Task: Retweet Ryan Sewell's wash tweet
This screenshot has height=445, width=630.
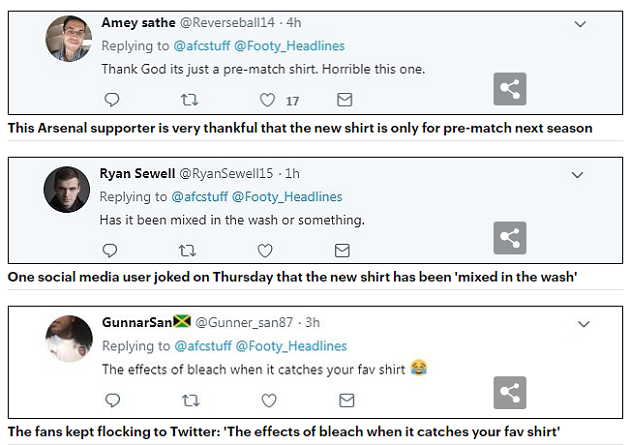Action: [187, 250]
